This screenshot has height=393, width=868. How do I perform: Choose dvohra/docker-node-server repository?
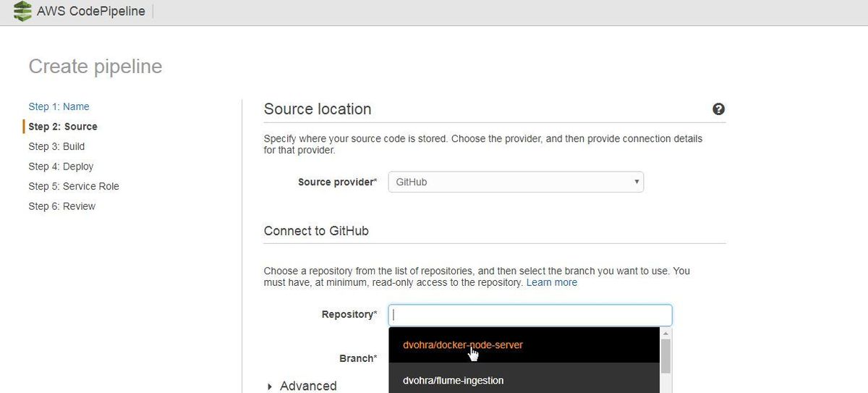click(x=524, y=345)
